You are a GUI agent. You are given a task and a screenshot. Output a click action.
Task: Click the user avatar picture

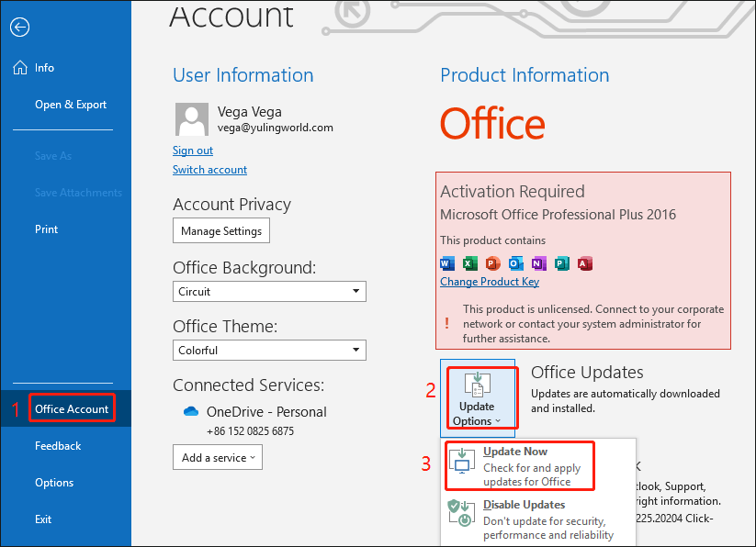point(192,119)
